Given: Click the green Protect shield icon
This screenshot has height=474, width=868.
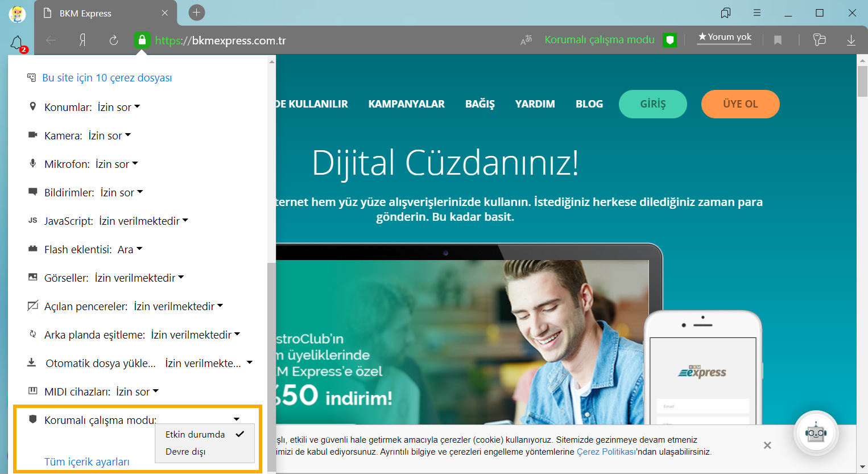Looking at the screenshot, I should point(670,40).
